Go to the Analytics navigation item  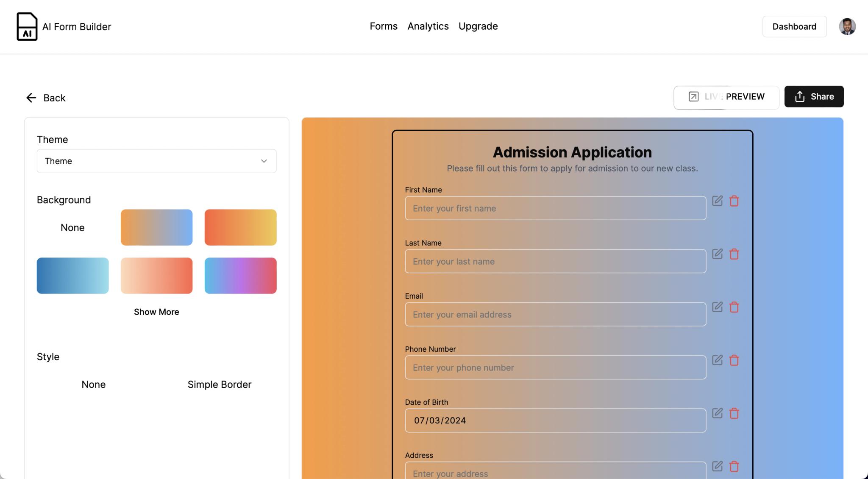[428, 26]
